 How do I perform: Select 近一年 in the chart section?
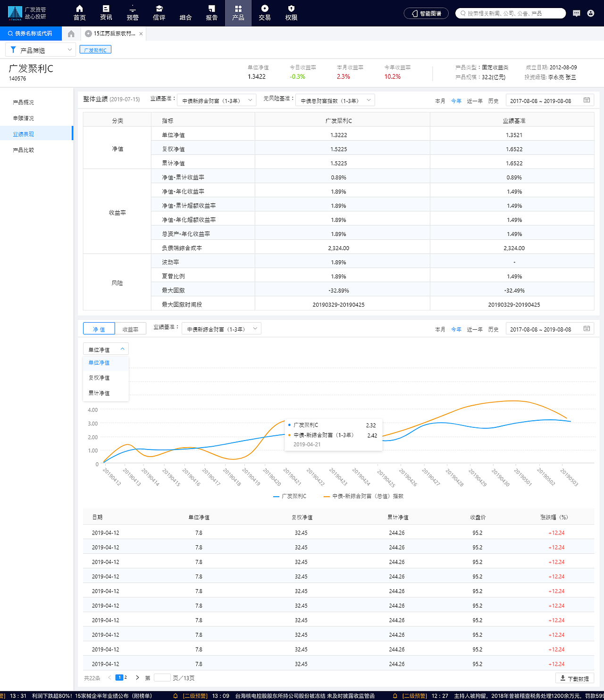(x=475, y=329)
